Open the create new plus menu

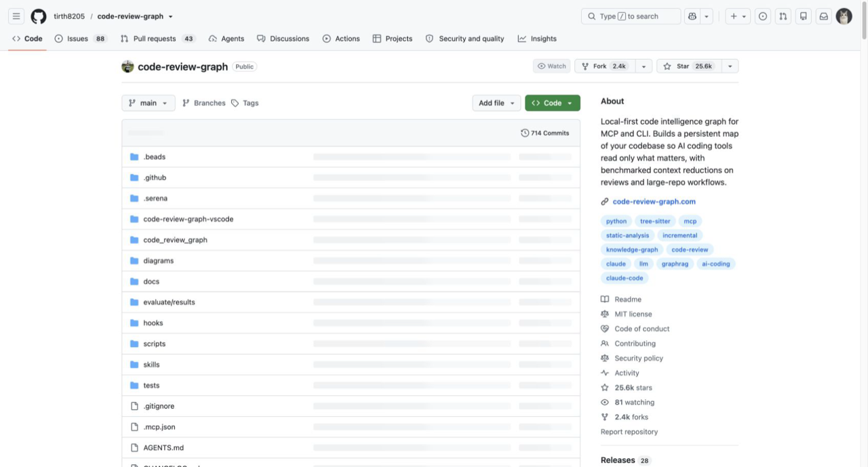738,16
